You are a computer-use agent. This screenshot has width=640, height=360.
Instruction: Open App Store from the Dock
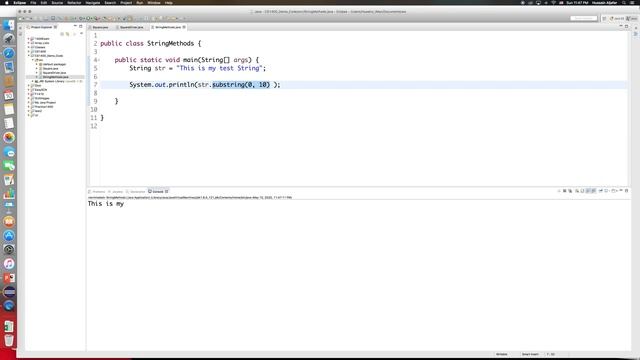point(9,236)
